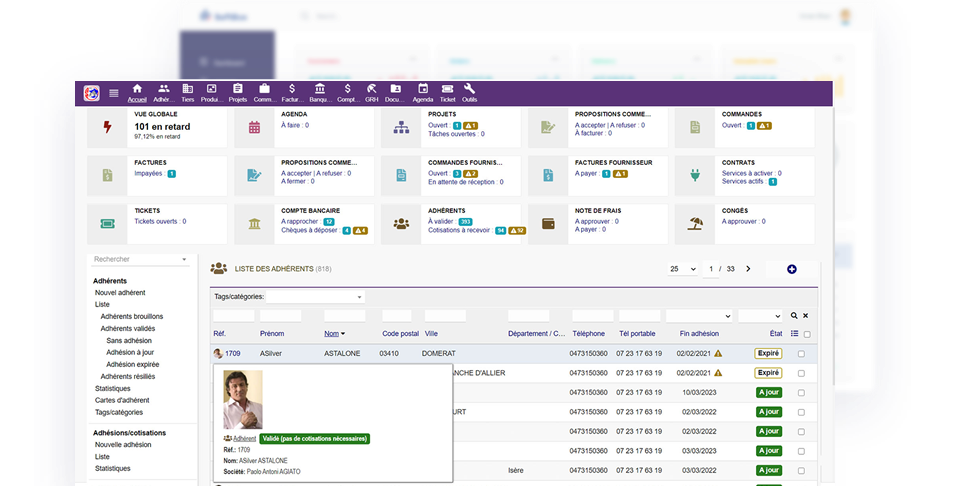Open the Accueil home icon
The image size is (956, 486).
137,92
